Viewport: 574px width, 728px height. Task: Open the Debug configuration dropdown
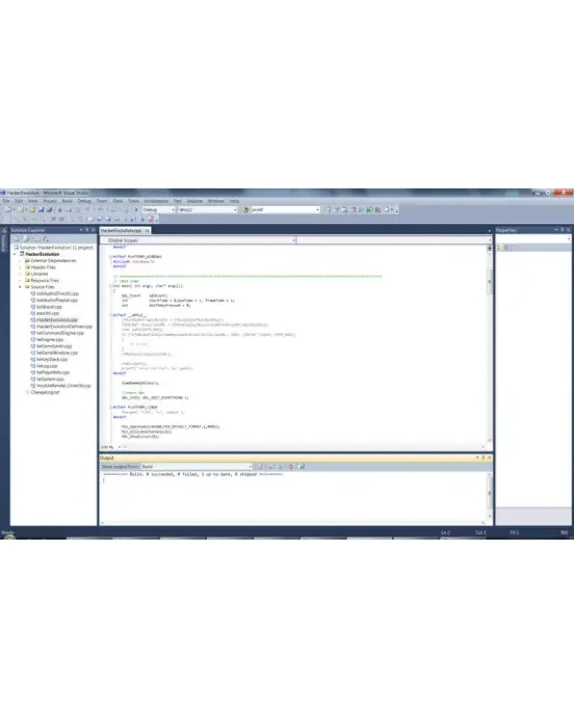(158, 210)
